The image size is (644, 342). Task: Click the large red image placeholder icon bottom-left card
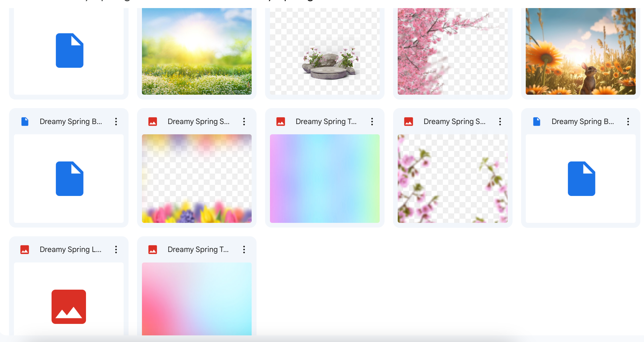click(69, 307)
